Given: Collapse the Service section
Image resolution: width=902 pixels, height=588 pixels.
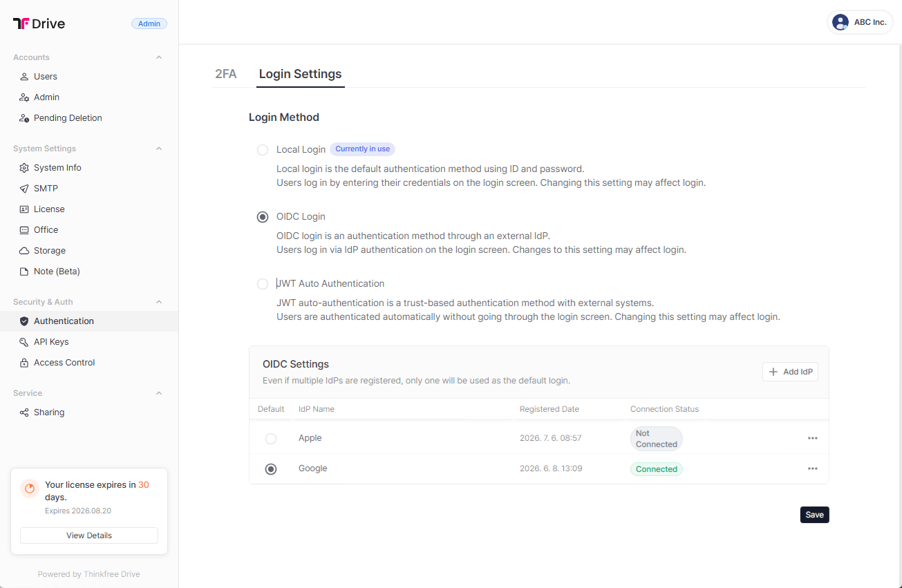Looking at the screenshot, I should pos(159,393).
